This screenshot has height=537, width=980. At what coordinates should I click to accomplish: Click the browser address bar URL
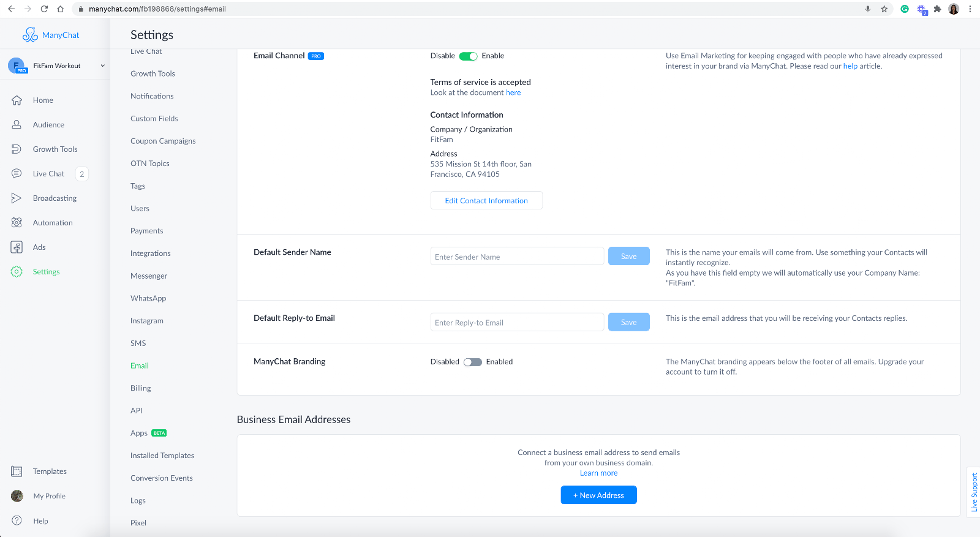tap(157, 9)
